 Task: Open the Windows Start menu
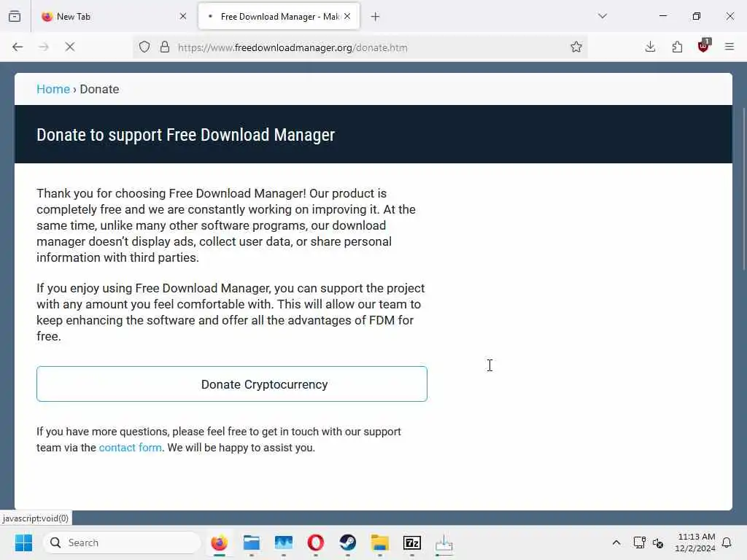23,542
